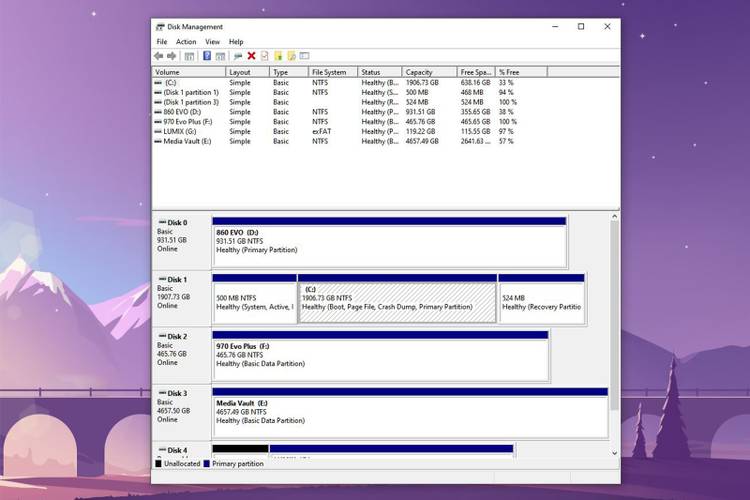750x500 pixels.
Task: Click the Show/Hide Console Tree toolbar icon
Action: point(189,56)
